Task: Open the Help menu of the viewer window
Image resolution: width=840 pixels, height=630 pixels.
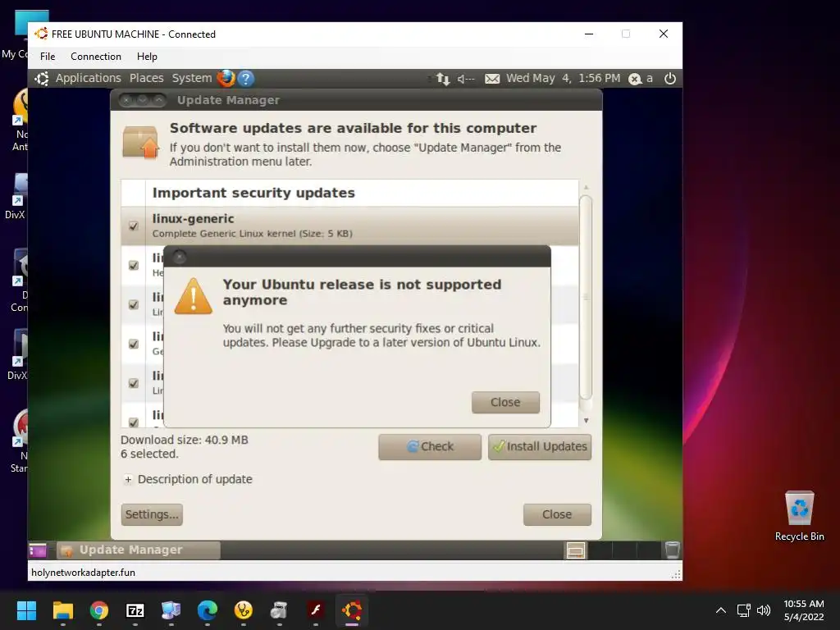Action: (147, 57)
